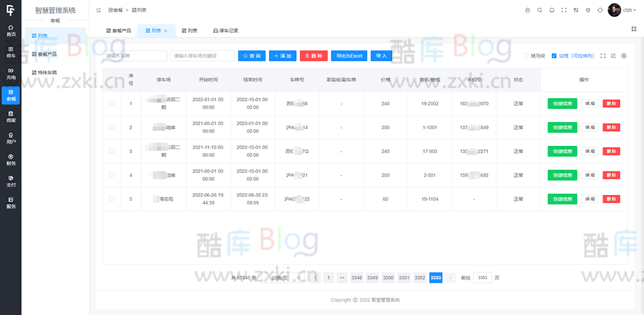Switch to the 停车记录 tab

coord(226,31)
